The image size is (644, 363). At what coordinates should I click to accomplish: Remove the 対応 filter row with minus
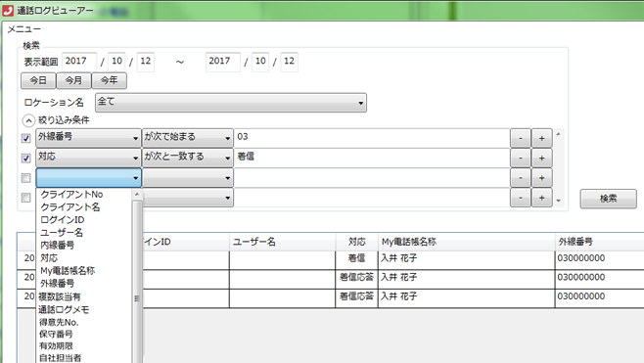click(521, 159)
